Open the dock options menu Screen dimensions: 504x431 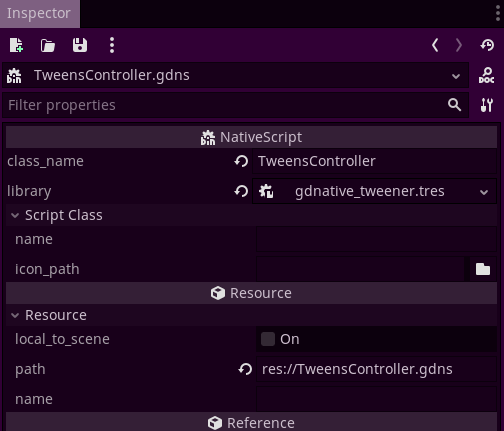click(498, 14)
